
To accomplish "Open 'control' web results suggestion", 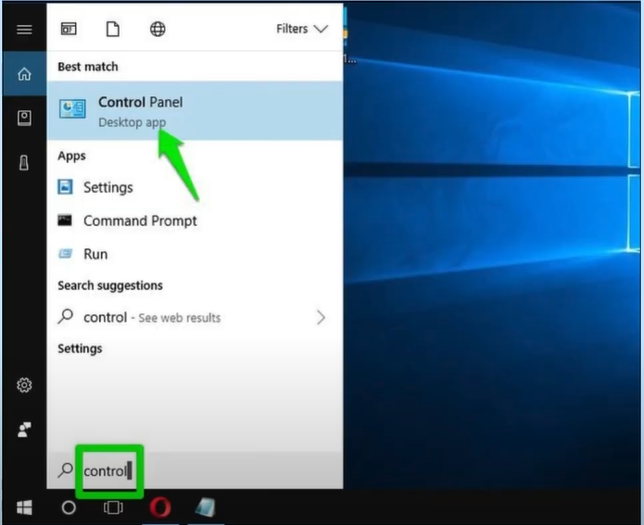I will [x=195, y=317].
